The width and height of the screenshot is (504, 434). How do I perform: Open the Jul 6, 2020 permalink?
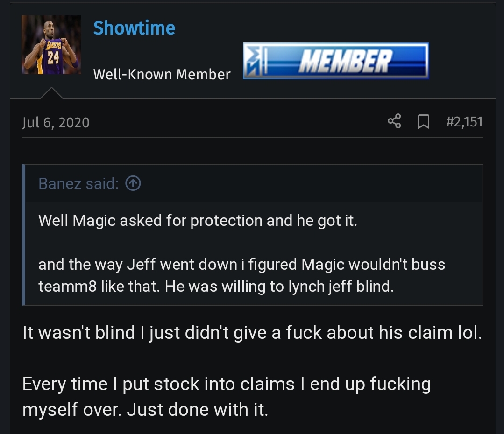pyautogui.click(x=56, y=122)
